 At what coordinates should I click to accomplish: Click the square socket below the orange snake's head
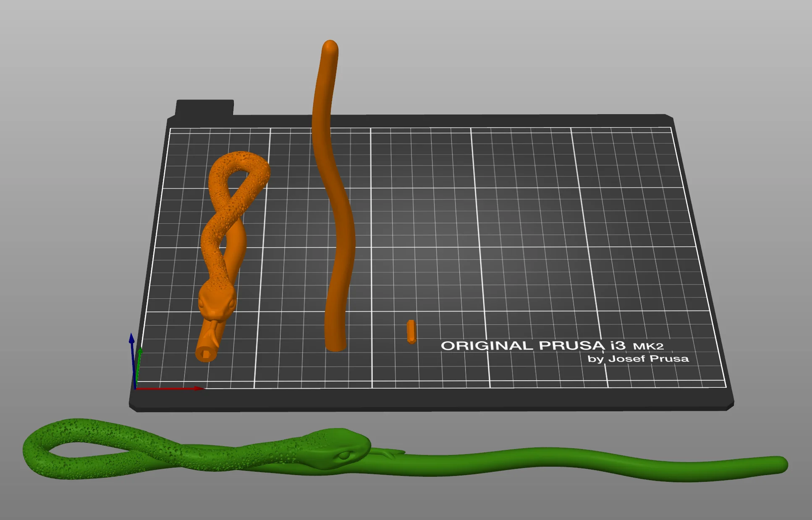[x=206, y=353]
